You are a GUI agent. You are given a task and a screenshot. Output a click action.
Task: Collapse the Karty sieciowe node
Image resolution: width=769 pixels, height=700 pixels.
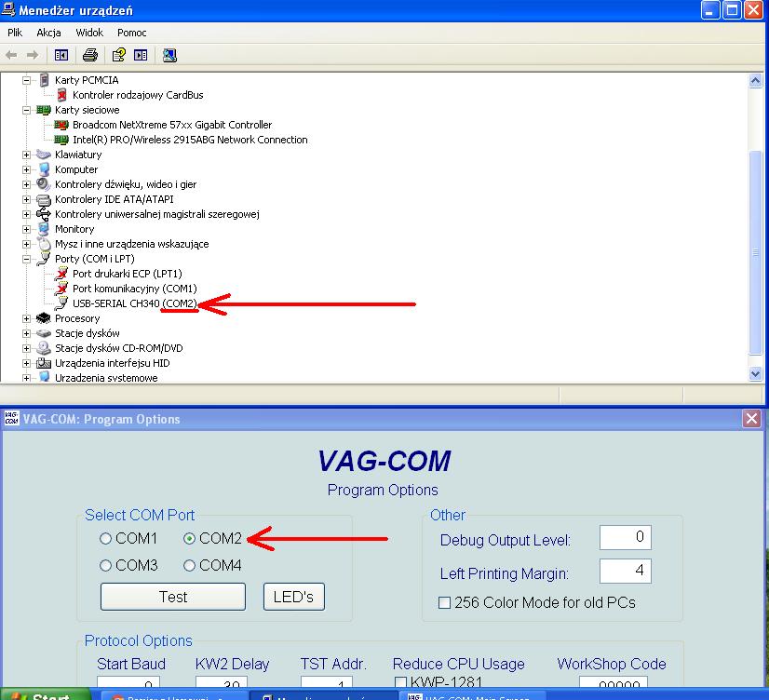point(26,110)
